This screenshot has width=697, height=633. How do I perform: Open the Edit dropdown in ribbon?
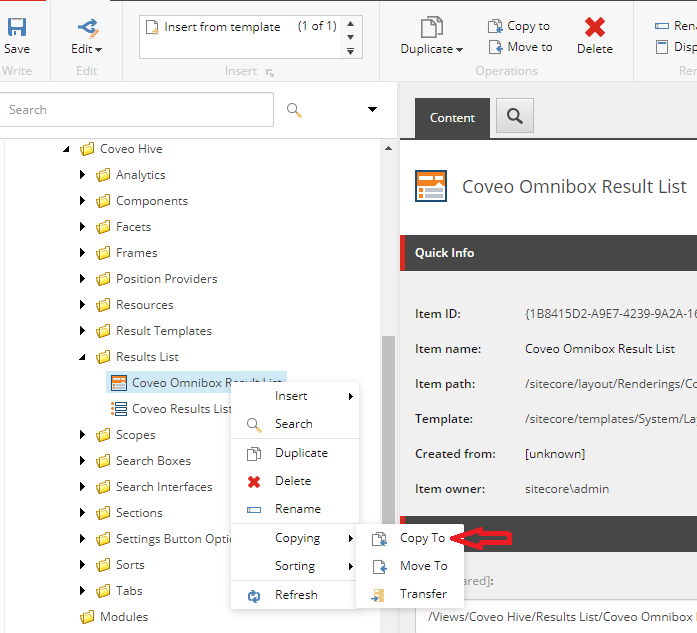pyautogui.click(x=87, y=48)
